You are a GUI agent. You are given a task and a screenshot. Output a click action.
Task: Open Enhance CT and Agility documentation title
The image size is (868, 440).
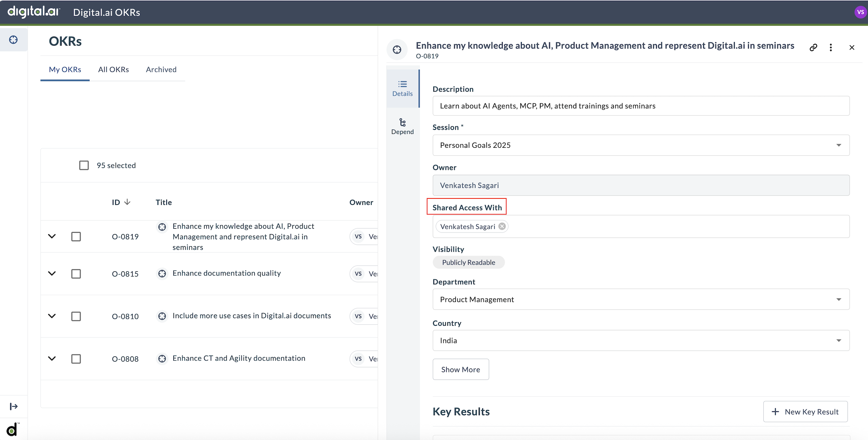point(239,358)
